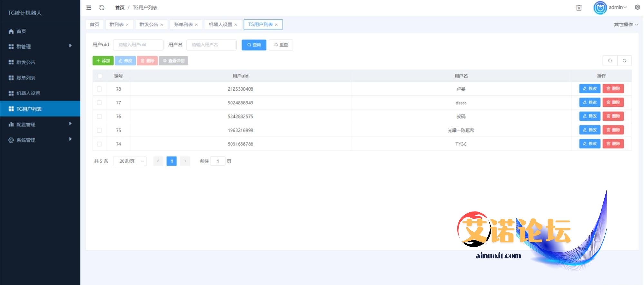Select 机器人设置 in the sidebar

click(x=28, y=93)
